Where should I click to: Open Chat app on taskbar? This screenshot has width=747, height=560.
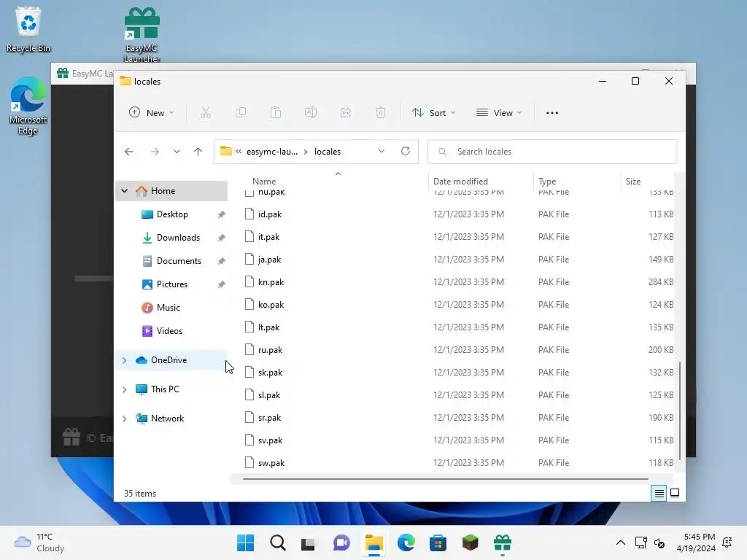click(341, 542)
